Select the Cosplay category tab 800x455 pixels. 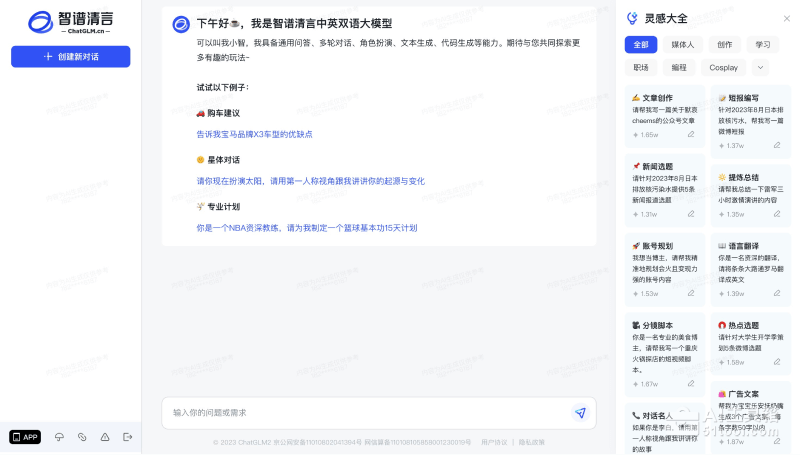pyautogui.click(x=723, y=67)
